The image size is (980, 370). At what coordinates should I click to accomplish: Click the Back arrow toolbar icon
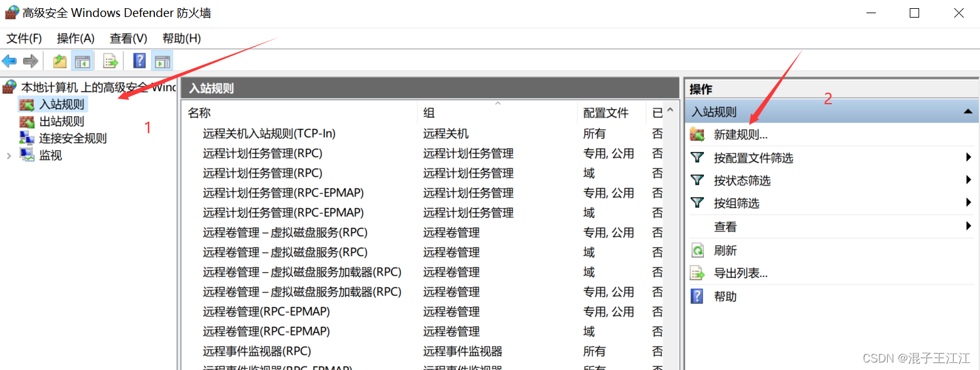click(x=9, y=61)
